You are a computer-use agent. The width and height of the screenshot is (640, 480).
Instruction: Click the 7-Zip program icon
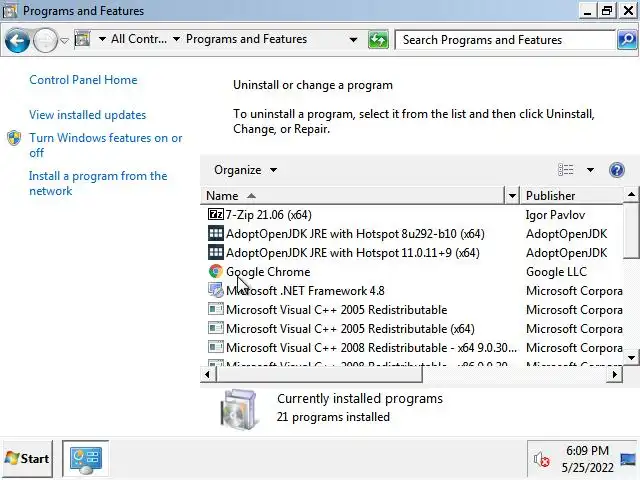pyautogui.click(x=216, y=214)
